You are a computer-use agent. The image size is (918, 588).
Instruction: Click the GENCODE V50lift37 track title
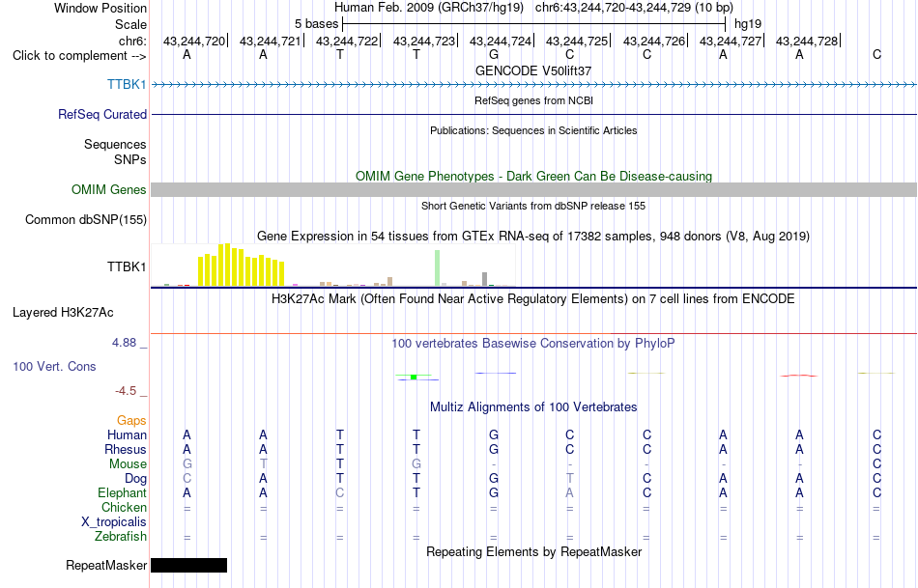tap(533, 70)
